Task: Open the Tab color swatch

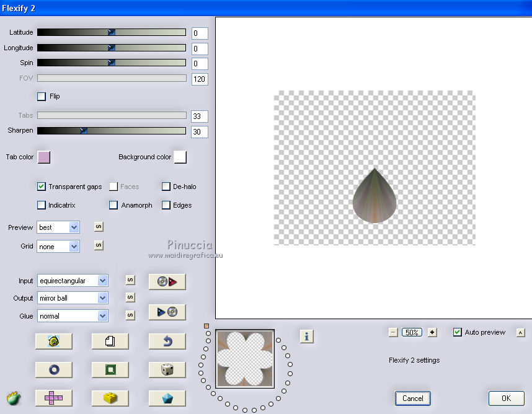Action: pos(44,157)
